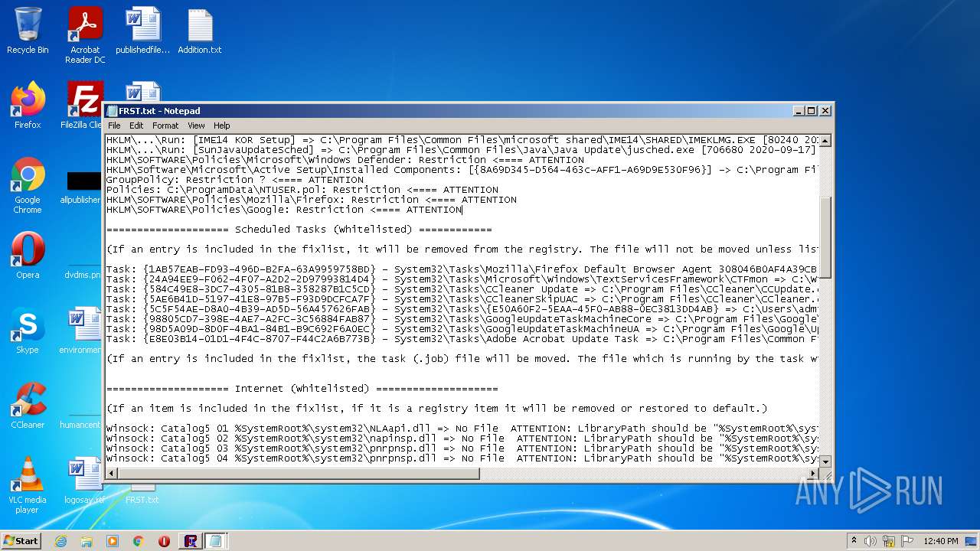Click the 'Scheduled Tasks (Whitelisted)' heading line
980x551 pixels.
pyautogui.click(x=299, y=230)
